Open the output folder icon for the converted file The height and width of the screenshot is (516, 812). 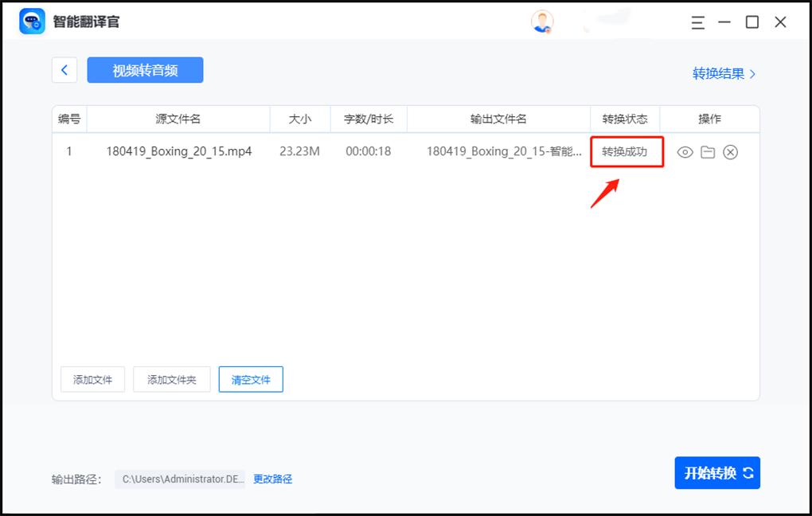click(x=708, y=151)
